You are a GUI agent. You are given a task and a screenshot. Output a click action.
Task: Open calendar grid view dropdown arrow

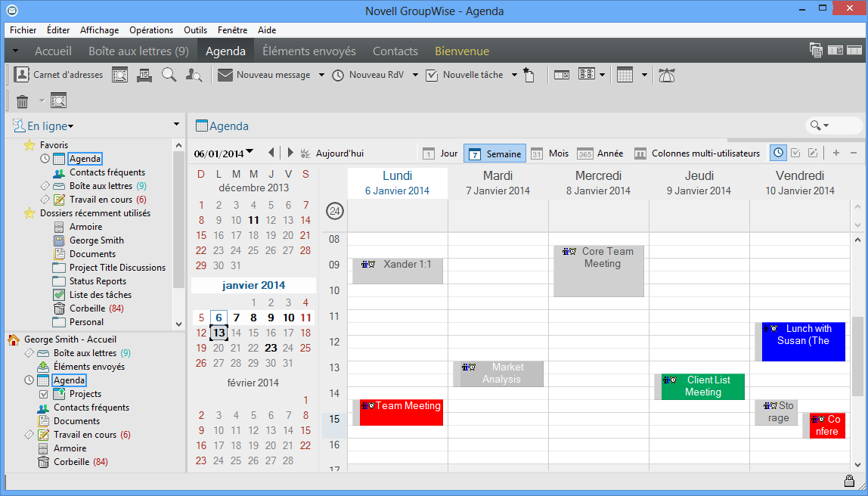pyautogui.click(x=644, y=76)
